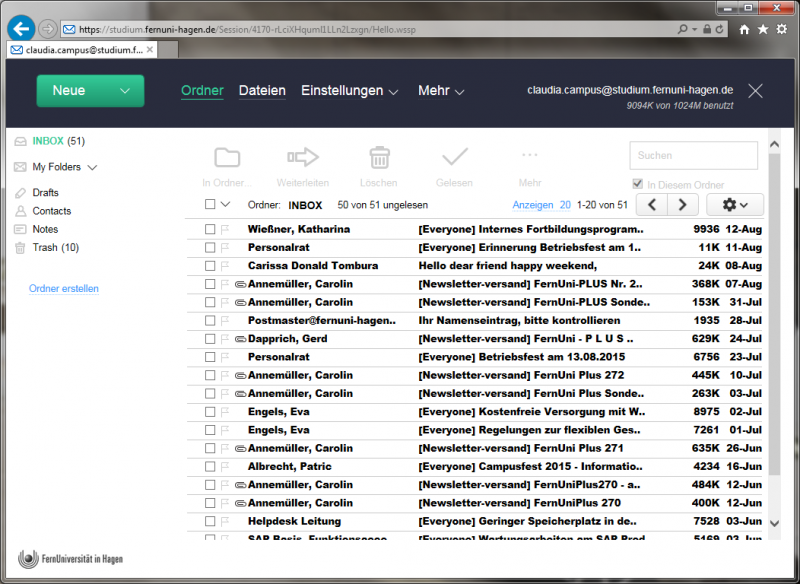Tick the select-all messages checkbox

tap(210, 205)
